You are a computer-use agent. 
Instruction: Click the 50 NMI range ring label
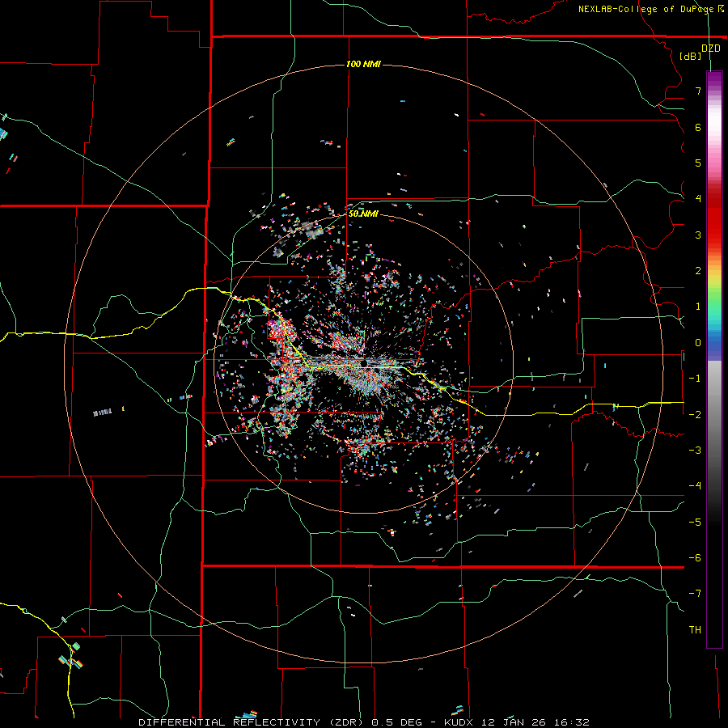[x=363, y=214]
